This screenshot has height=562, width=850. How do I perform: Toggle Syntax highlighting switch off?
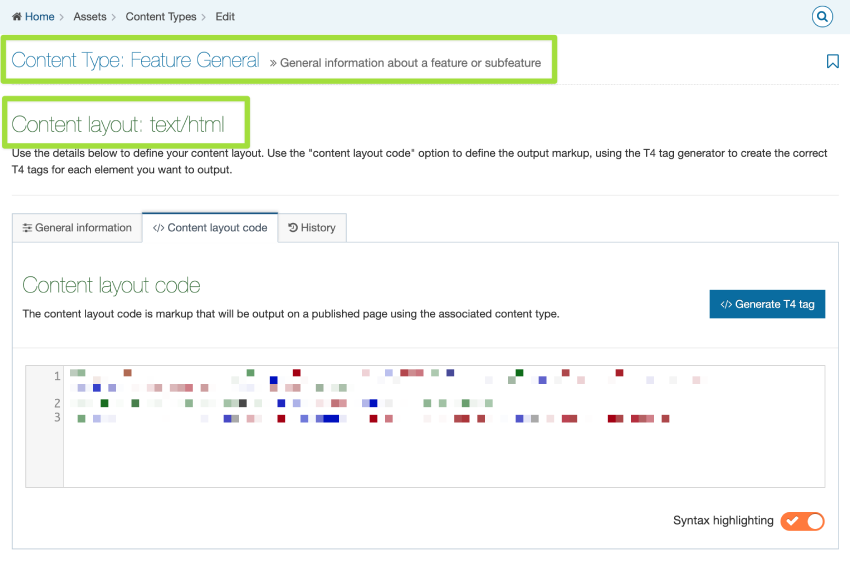coord(802,521)
